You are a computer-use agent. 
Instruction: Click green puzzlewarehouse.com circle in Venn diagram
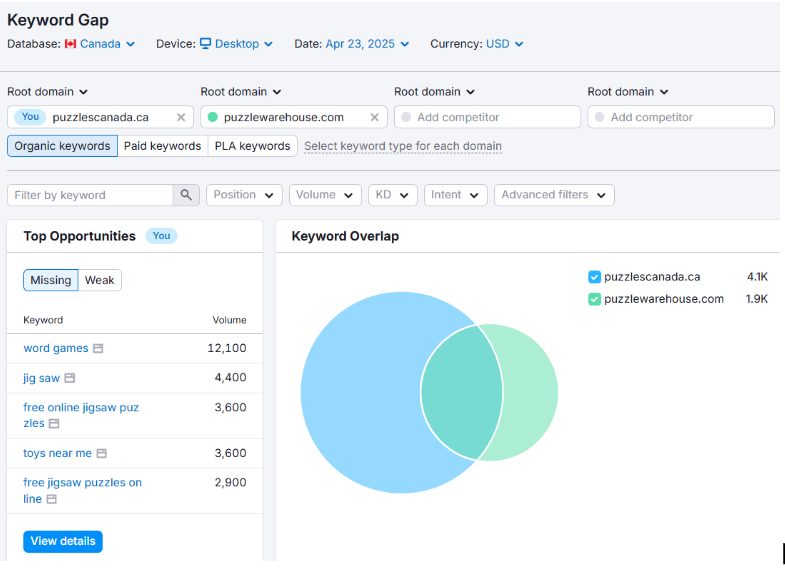(531, 393)
